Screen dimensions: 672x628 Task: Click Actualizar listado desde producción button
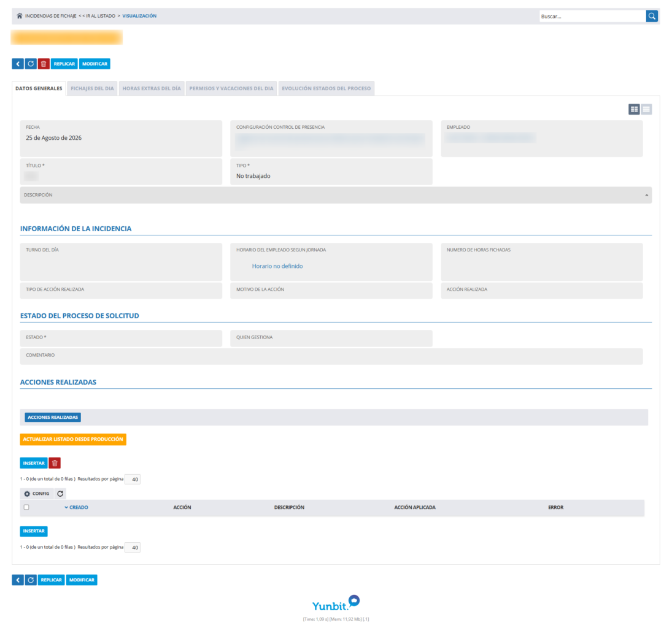point(73,439)
